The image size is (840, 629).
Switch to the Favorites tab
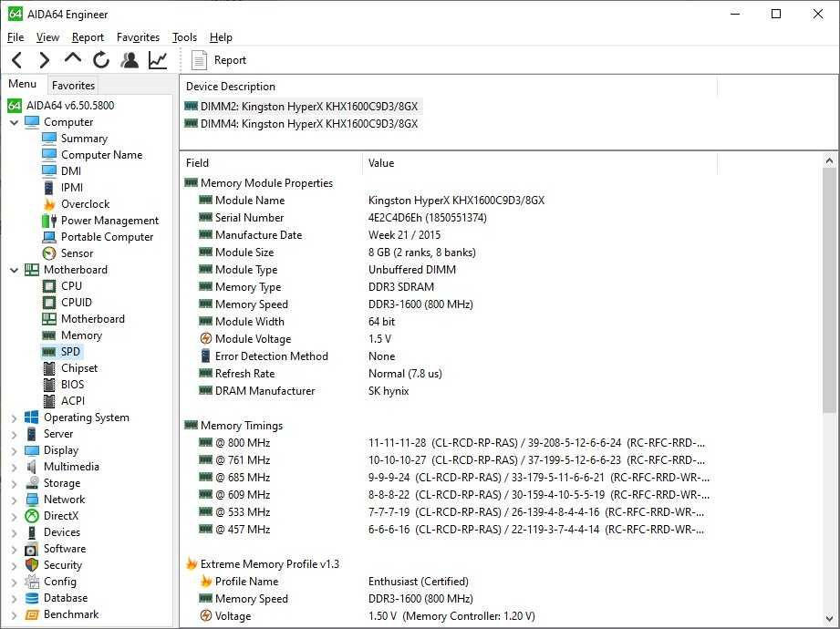click(73, 86)
